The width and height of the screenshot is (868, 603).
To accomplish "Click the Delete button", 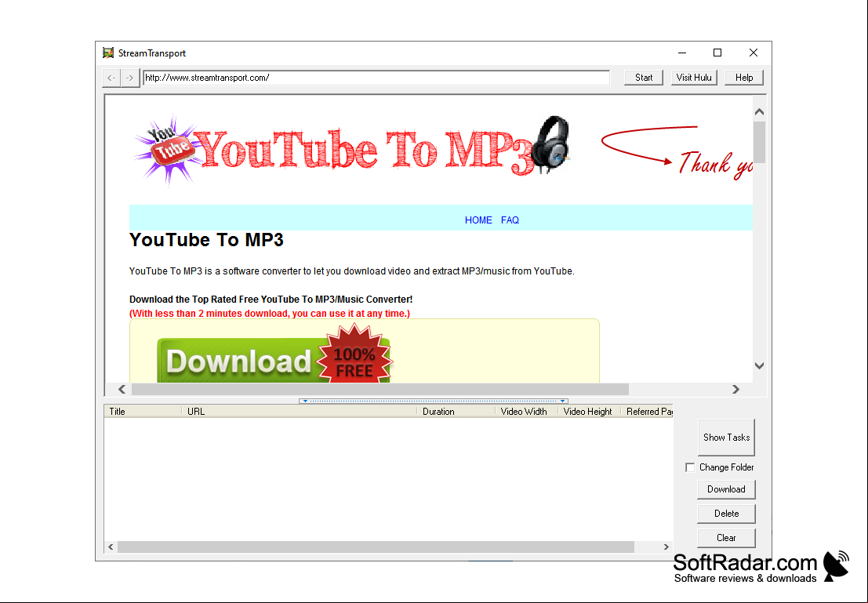I will 726,514.
